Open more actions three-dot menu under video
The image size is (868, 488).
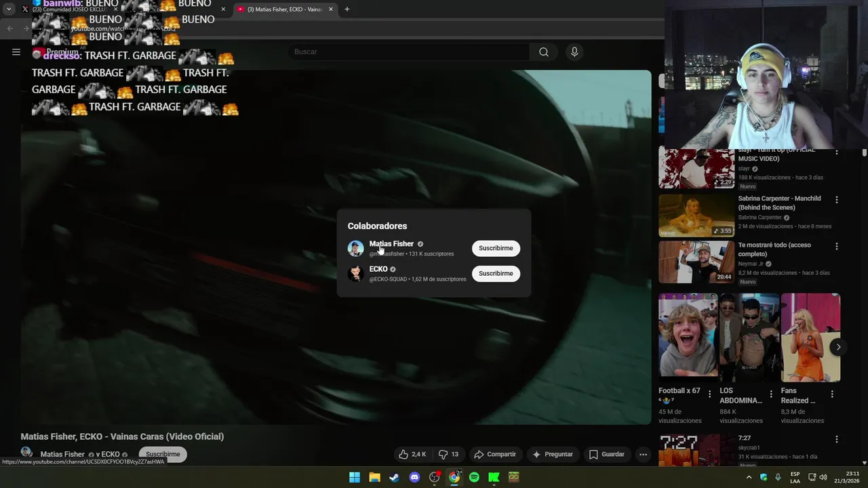[643, 454]
